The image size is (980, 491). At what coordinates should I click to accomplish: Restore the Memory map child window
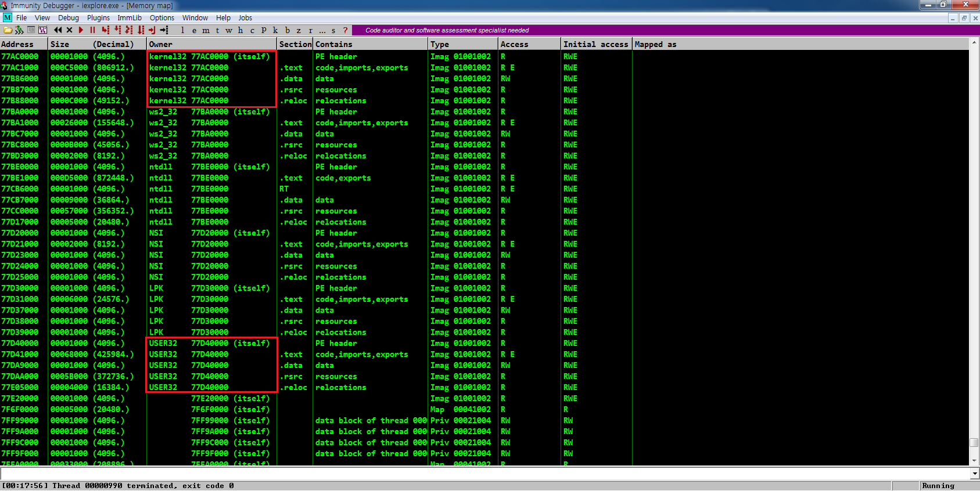point(964,18)
